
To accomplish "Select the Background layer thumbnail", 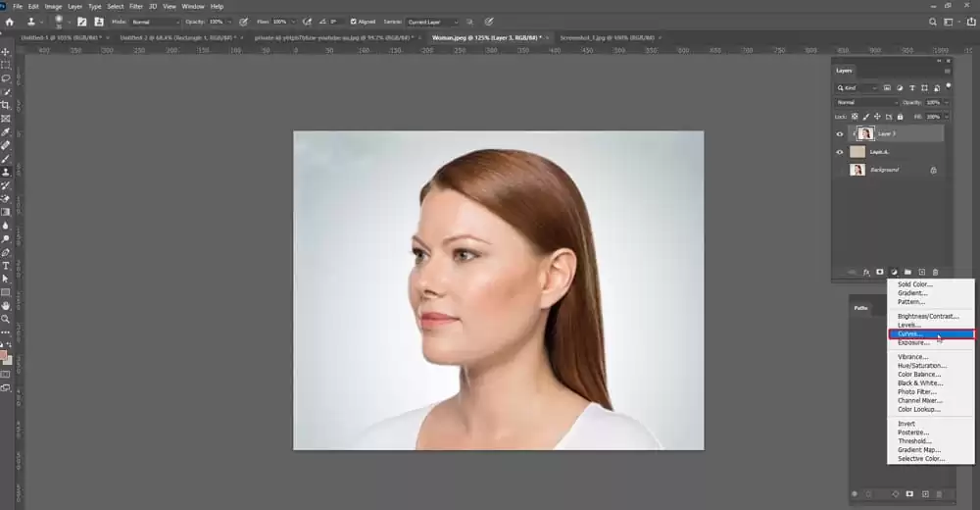I will pos(857,170).
